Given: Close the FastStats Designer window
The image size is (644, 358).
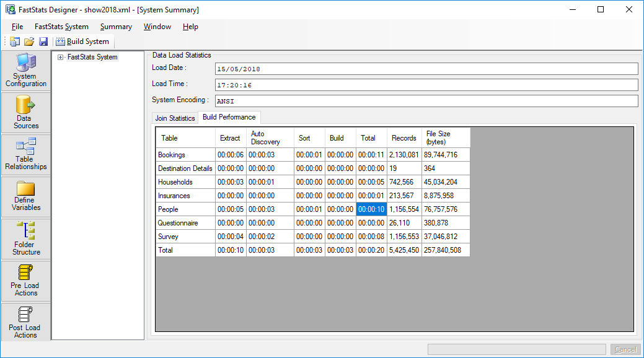Looking at the screenshot, I should (x=629, y=9).
